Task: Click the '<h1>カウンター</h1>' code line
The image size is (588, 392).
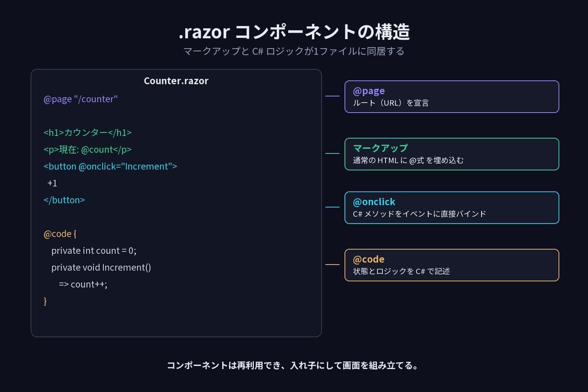Action: tap(88, 132)
